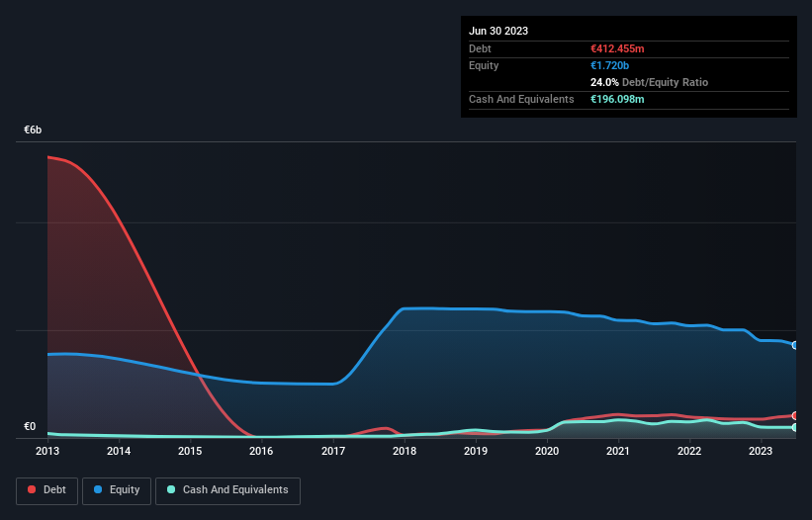Click the 2017 x-axis label
The height and width of the screenshot is (520, 812).
click(333, 451)
